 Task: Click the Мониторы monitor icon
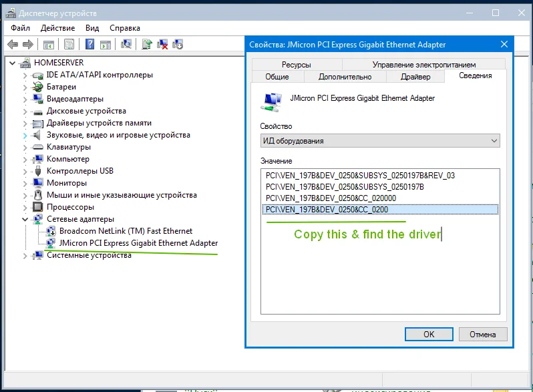click(37, 183)
